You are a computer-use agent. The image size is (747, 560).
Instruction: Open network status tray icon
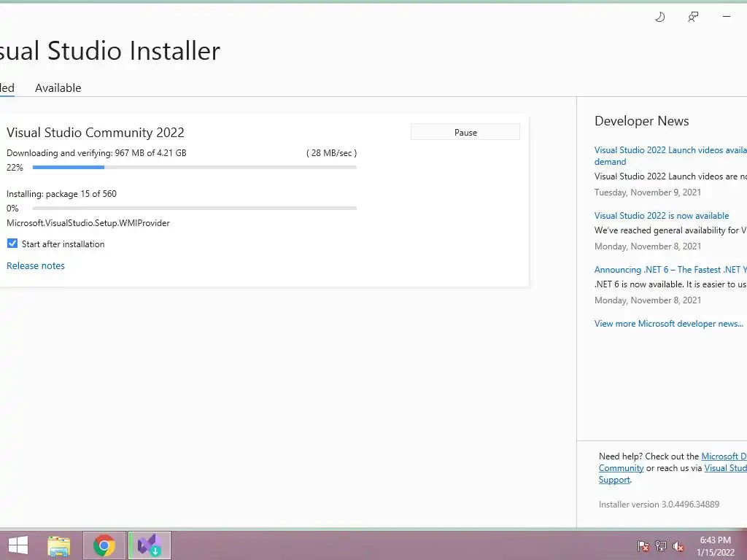click(x=661, y=545)
